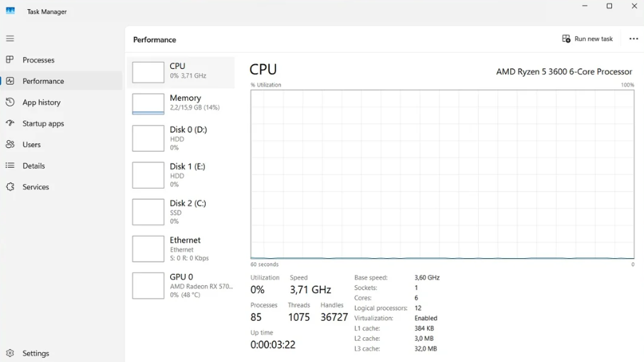Open Startup apps icon in sidebar
The image size is (644, 362).
click(x=10, y=123)
